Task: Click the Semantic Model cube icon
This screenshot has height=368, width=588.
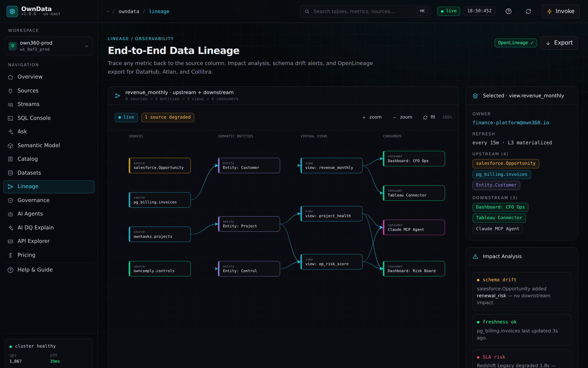Action: 10,146
